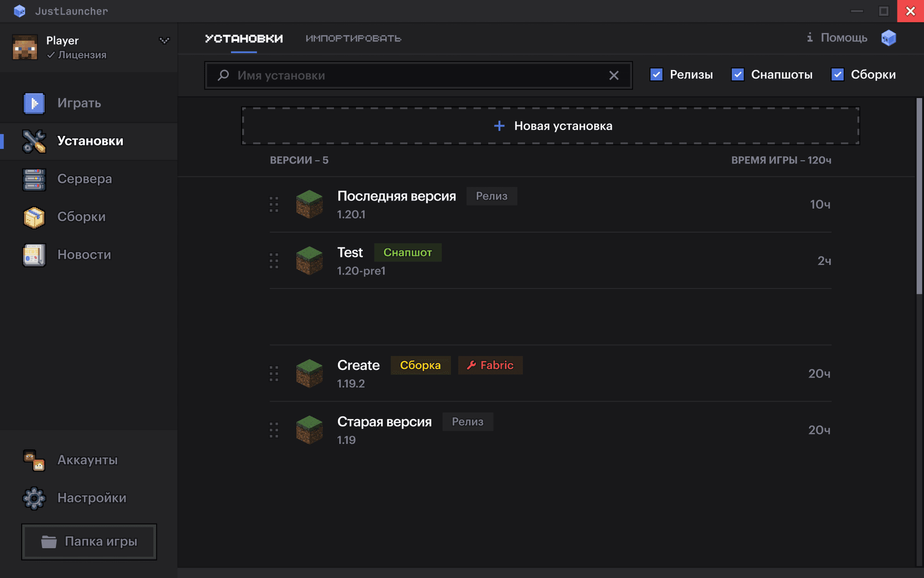
Task: Select the Играть play icon in sidebar
Action: (x=34, y=103)
